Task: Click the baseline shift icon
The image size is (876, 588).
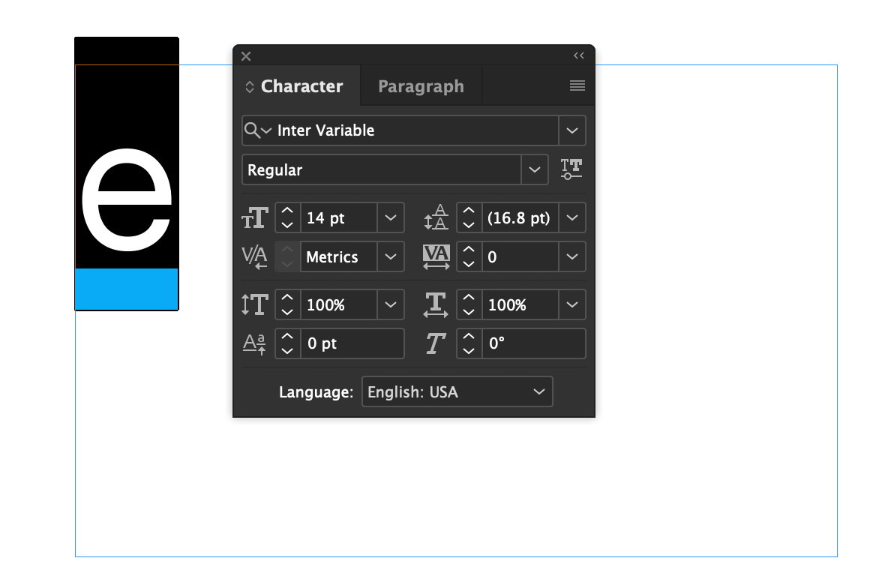Action: [x=255, y=343]
